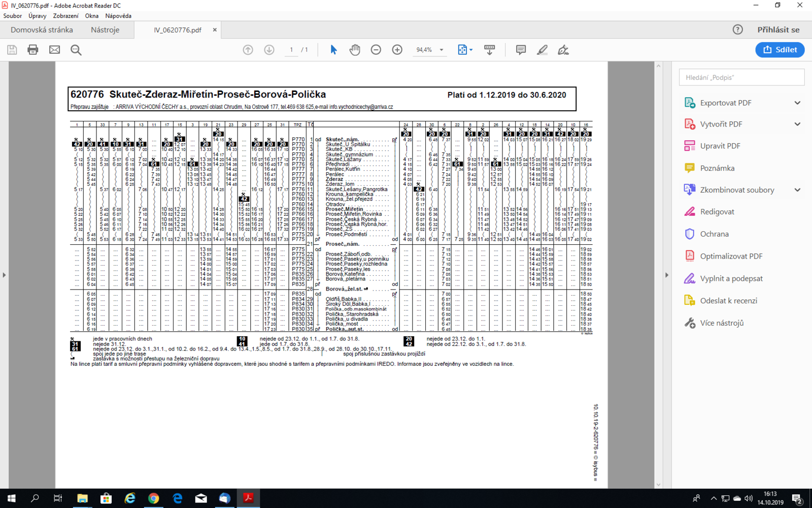Viewport: 812px width, 508px height.
Task: Click Přihlásit se sign-in link
Action: [x=779, y=29]
